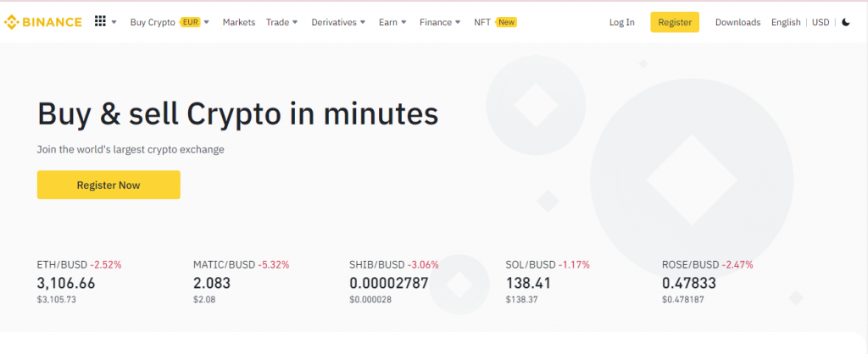Viewport: 868px width, 354px height.
Task: Click the NFT New badge
Action: [x=506, y=22]
